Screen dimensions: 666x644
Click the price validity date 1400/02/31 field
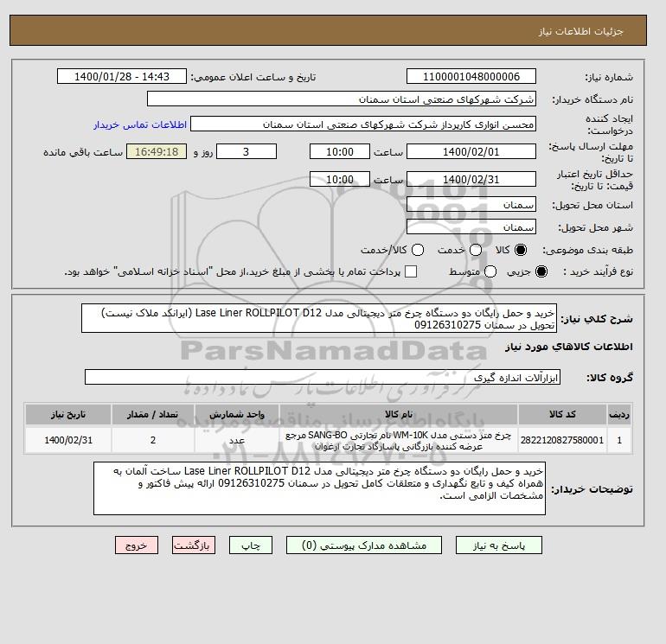[471, 179]
